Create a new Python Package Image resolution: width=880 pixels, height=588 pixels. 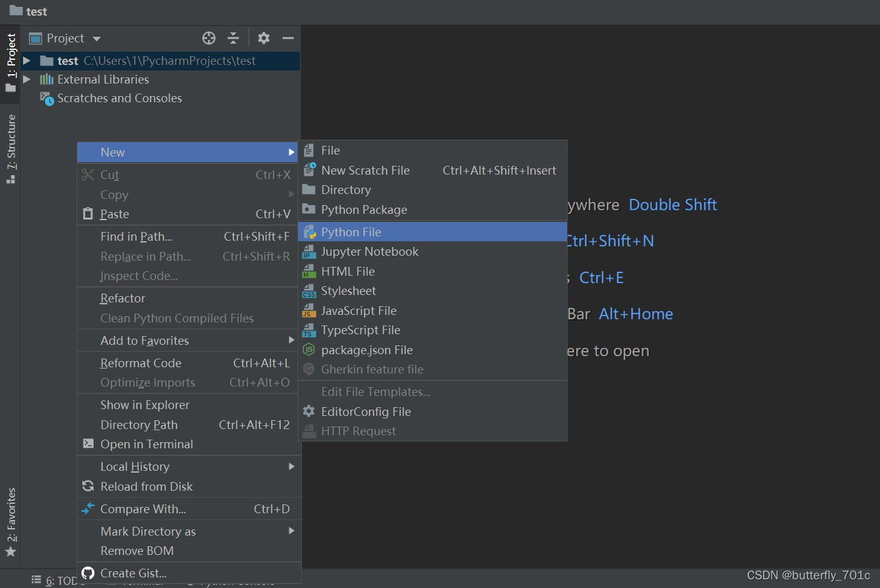432,210
